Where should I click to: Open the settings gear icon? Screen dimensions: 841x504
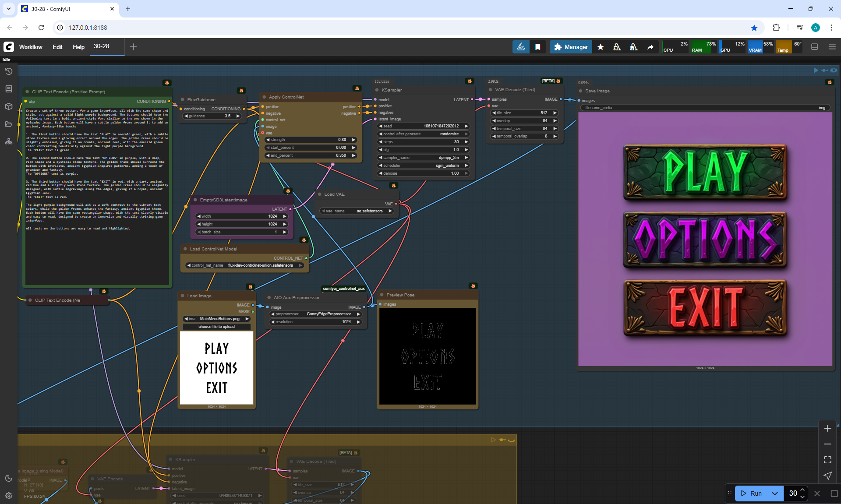(x=8, y=496)
